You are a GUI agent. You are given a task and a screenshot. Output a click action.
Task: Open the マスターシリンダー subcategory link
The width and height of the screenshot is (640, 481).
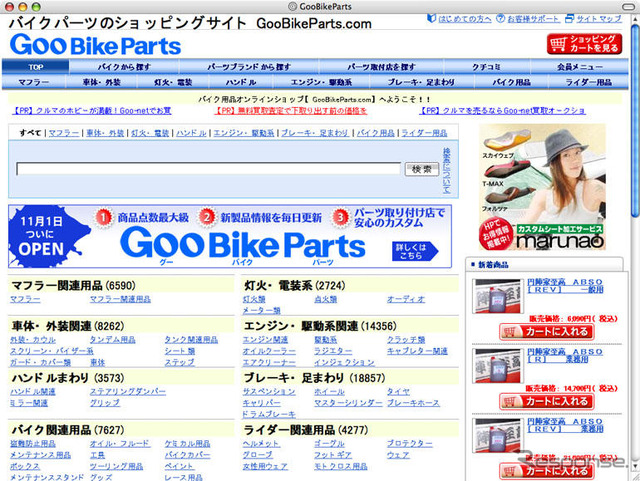[348, 403]
